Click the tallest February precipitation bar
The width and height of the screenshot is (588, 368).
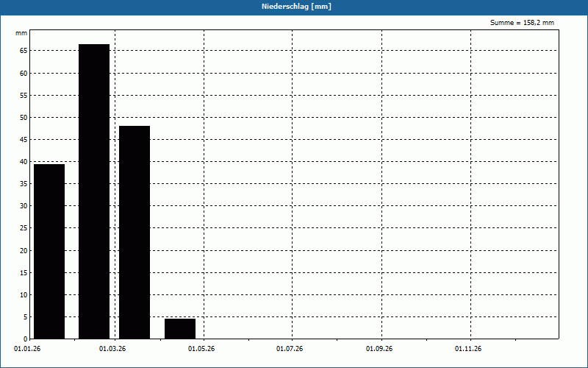point(94,191)
